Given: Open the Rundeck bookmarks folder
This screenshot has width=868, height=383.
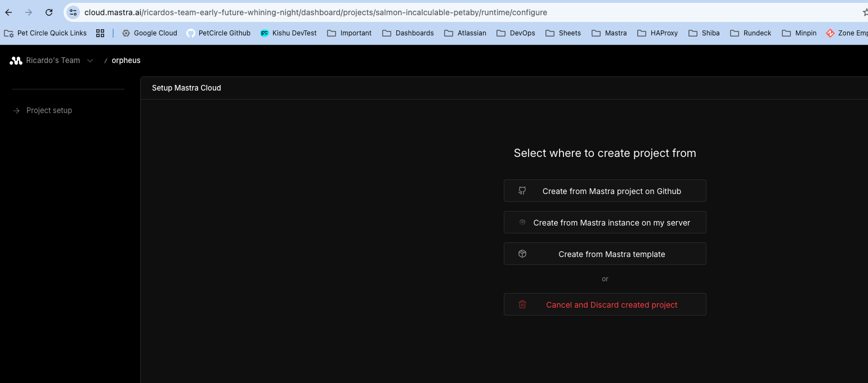Looking at the screenshot, I should click(750, 33).
